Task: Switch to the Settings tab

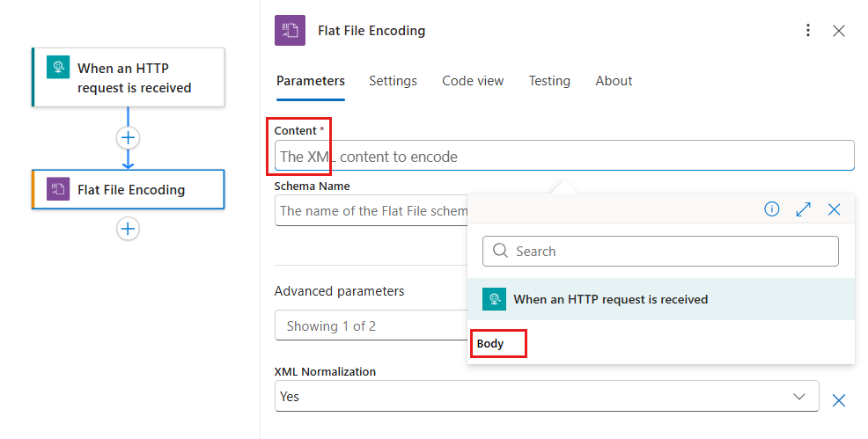Action: (x=393, y=81)
